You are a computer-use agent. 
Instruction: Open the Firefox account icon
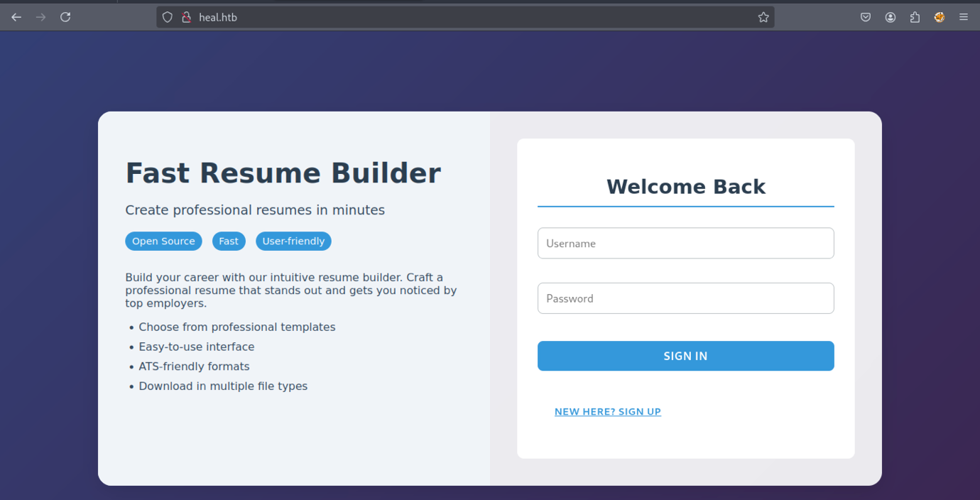click(891, 17)
